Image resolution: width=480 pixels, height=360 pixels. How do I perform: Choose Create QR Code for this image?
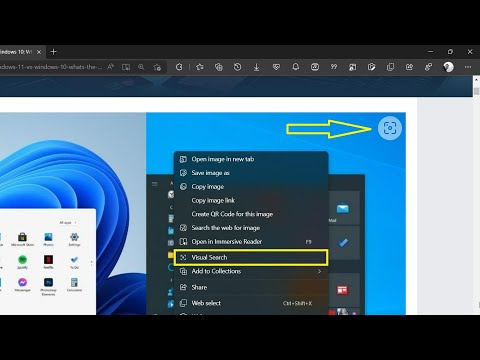(251, 214)
